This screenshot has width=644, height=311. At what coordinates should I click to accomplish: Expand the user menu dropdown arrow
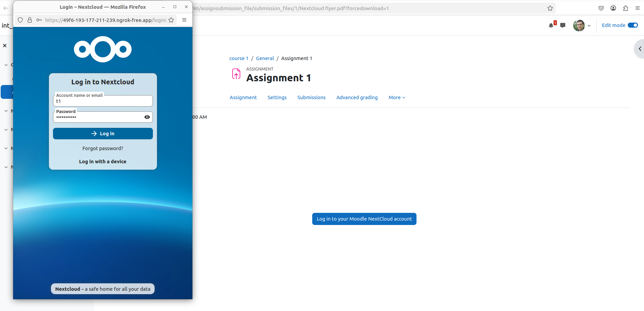[x=589, y=26]
